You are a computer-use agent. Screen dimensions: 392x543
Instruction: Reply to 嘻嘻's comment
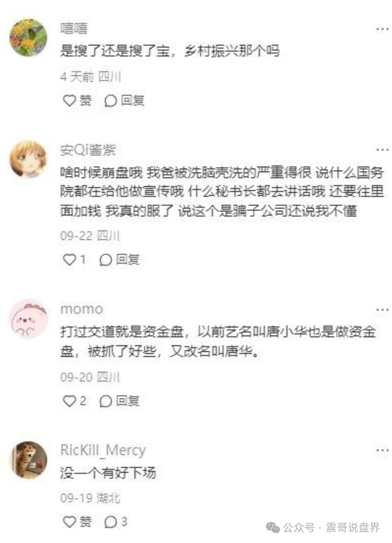124,100
